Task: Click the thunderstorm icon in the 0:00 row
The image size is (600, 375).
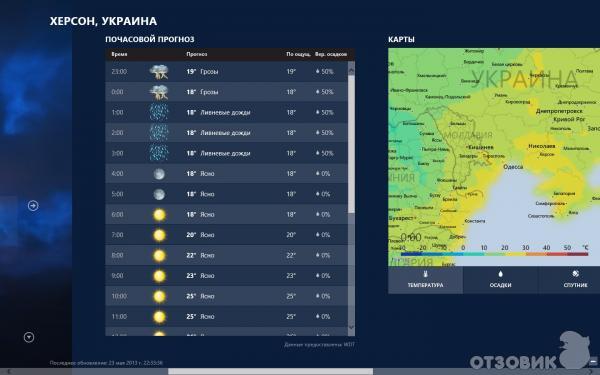Action: (159, 92)
